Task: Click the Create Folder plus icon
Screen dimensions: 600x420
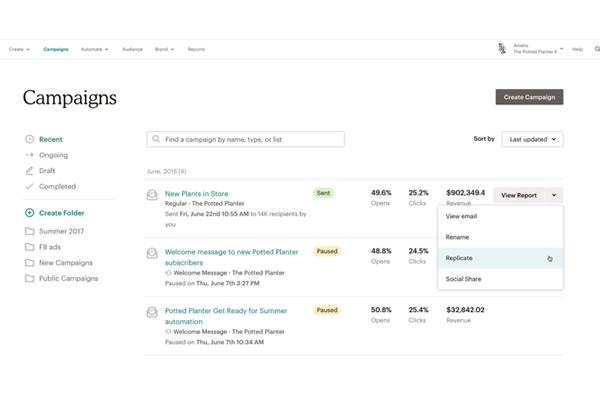Action: (x=29, y=213)
